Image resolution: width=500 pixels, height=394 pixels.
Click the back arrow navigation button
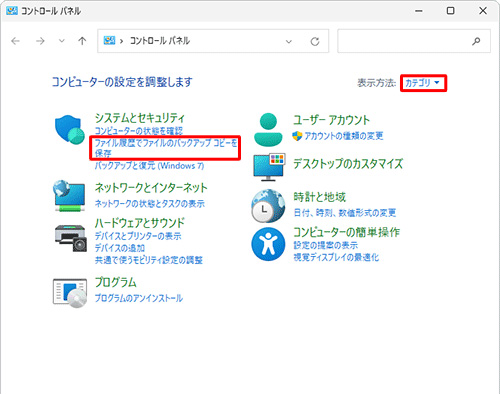[15, 41]
